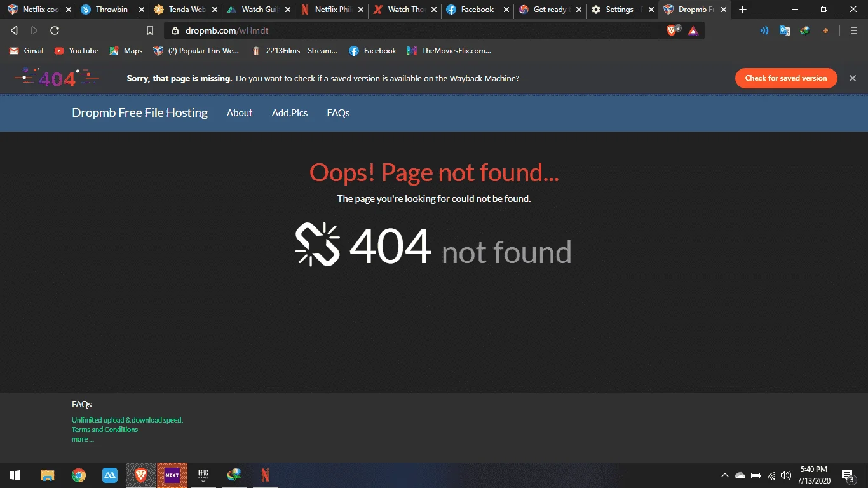
Task: Open the blue mountain app on taskbar
Action: 110,475
